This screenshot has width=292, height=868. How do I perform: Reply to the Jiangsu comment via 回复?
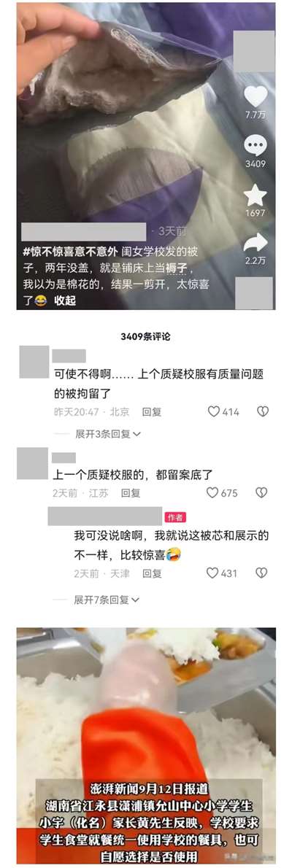131,492
